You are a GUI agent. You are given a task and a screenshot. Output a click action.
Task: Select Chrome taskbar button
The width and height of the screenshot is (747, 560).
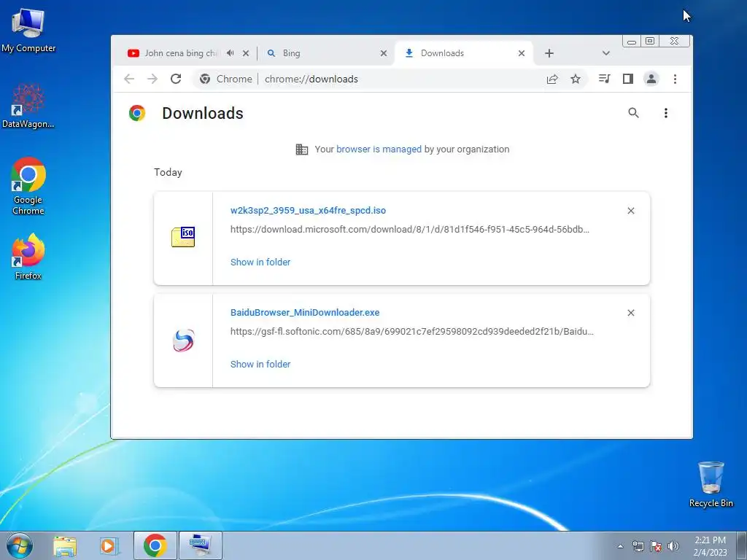click(x=155, y=545)
